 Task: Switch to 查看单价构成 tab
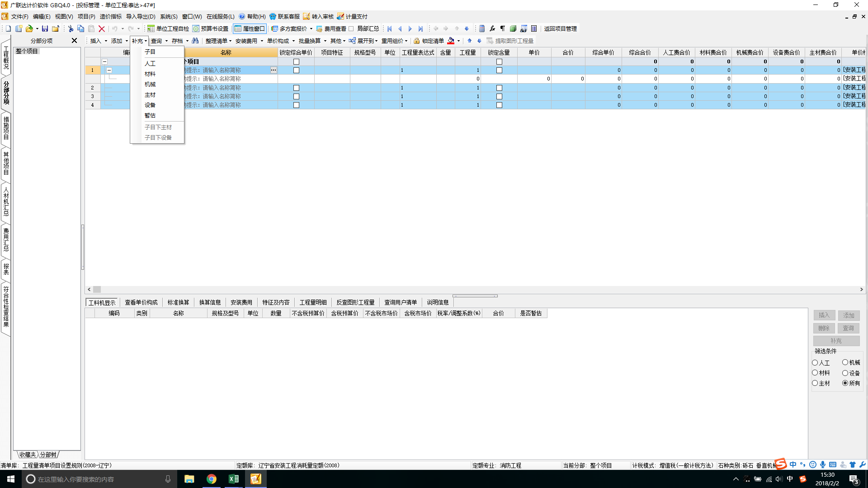click(142, 302)
